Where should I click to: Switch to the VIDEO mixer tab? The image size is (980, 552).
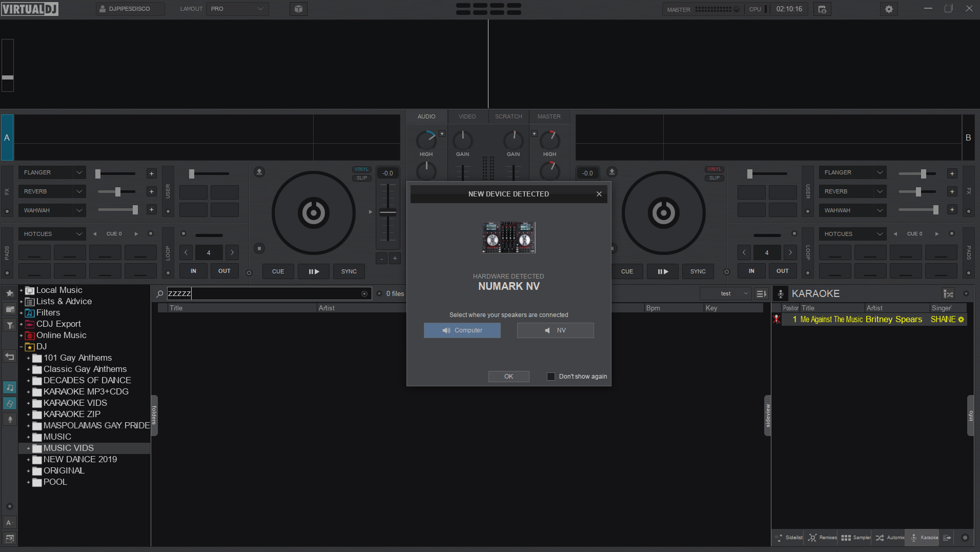(x=467, y=116)
